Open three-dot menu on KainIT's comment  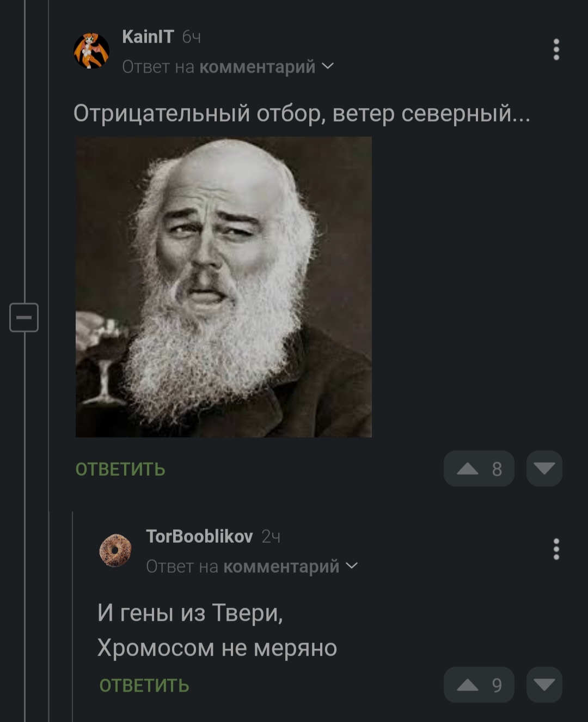556,50
